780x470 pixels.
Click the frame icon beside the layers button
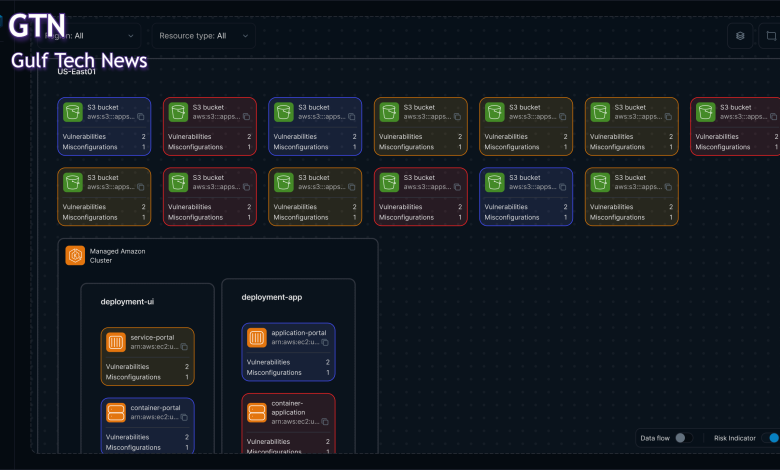pyautogui.click(x=769, y=36)
